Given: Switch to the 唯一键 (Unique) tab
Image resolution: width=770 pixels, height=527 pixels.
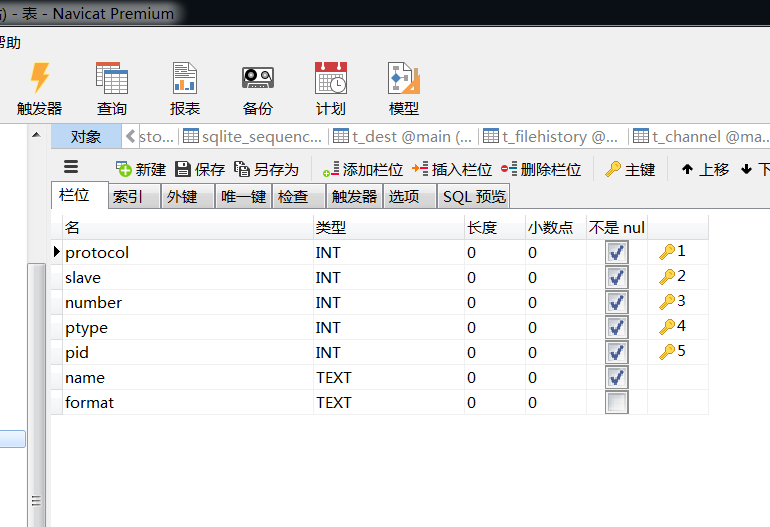Looking at the screenshot, I should (x=243, y=196).
